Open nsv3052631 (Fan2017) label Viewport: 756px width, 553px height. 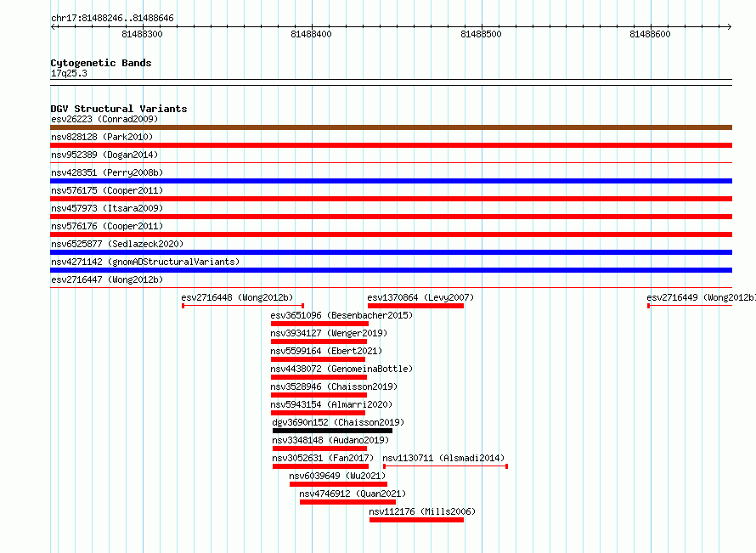[323, 458]
